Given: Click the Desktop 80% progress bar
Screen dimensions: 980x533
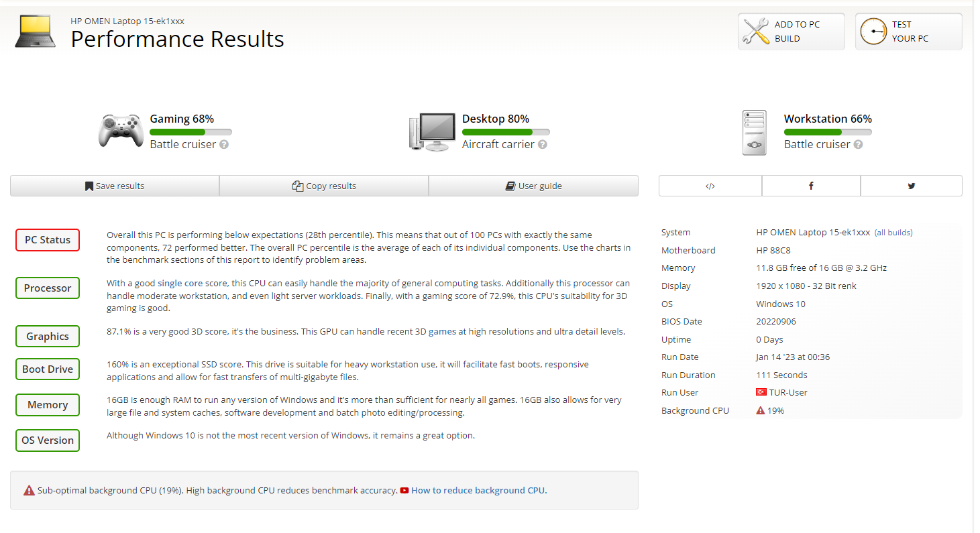Looking at the screenshot, I should [506, 132].
